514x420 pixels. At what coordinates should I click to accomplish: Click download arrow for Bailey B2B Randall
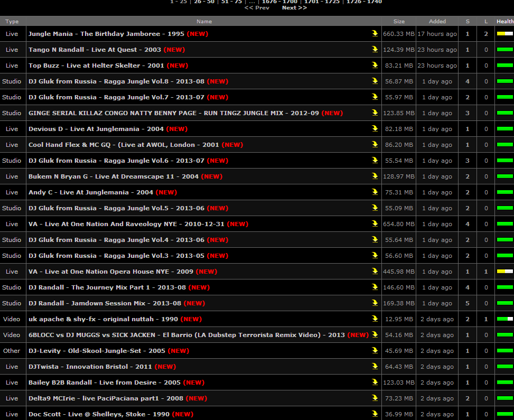(x=375, y=382)
